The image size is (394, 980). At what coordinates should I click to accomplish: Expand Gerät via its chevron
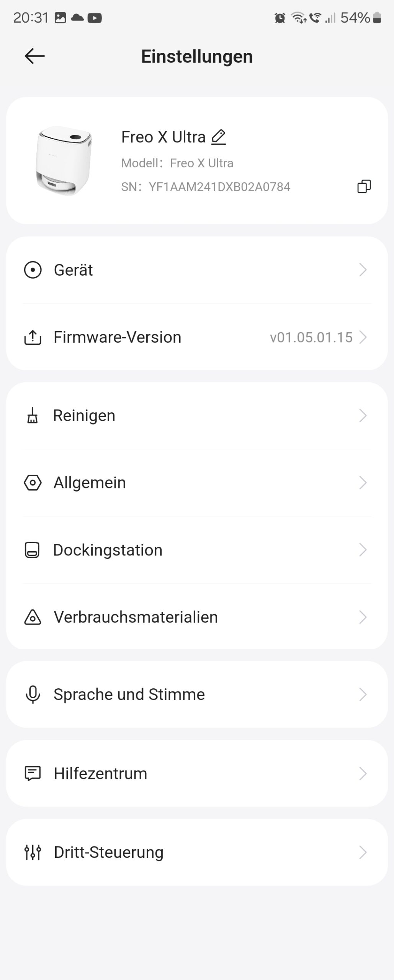(x=363, y=270)
